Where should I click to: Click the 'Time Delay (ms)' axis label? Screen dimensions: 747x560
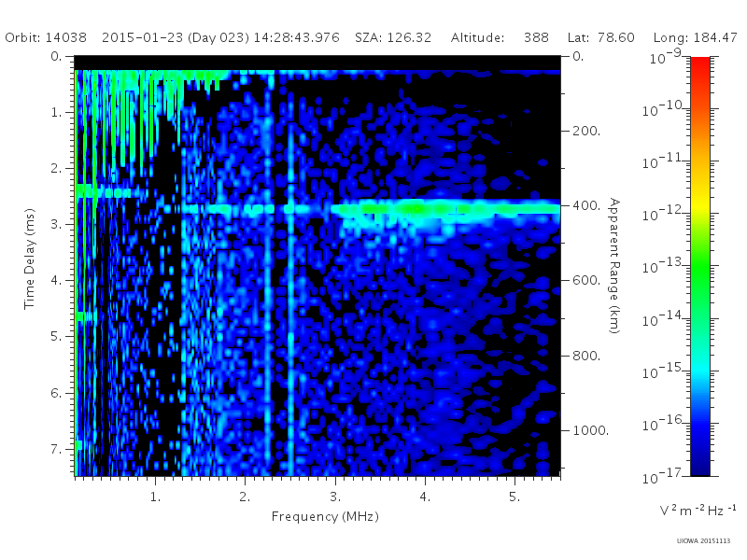tap(30, 259)
